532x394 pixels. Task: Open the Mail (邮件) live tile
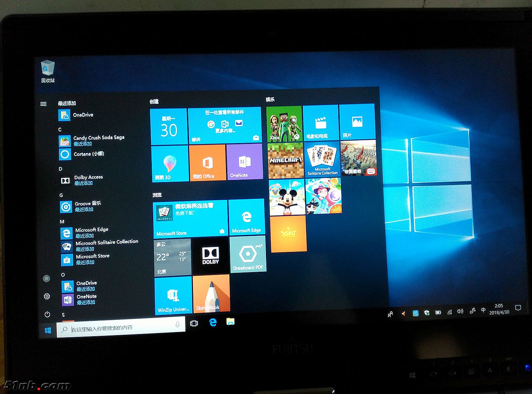coord(225,125)
